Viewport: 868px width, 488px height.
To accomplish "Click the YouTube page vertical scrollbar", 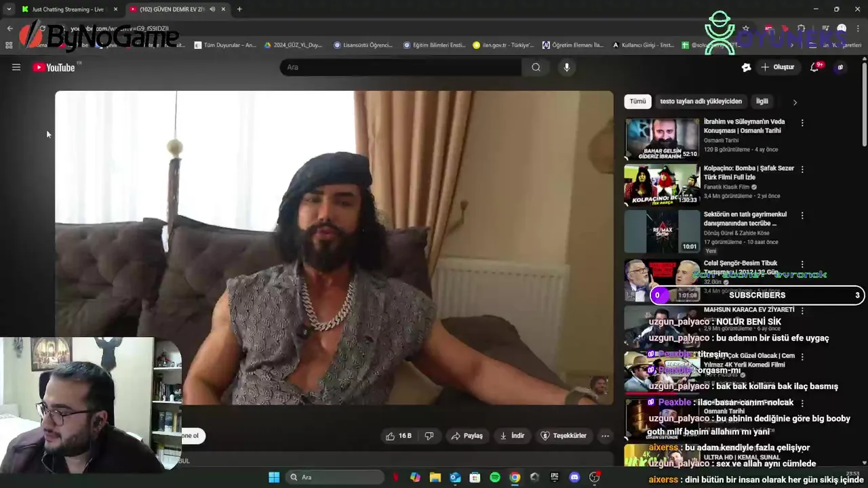I will click(x=864, y=103).
